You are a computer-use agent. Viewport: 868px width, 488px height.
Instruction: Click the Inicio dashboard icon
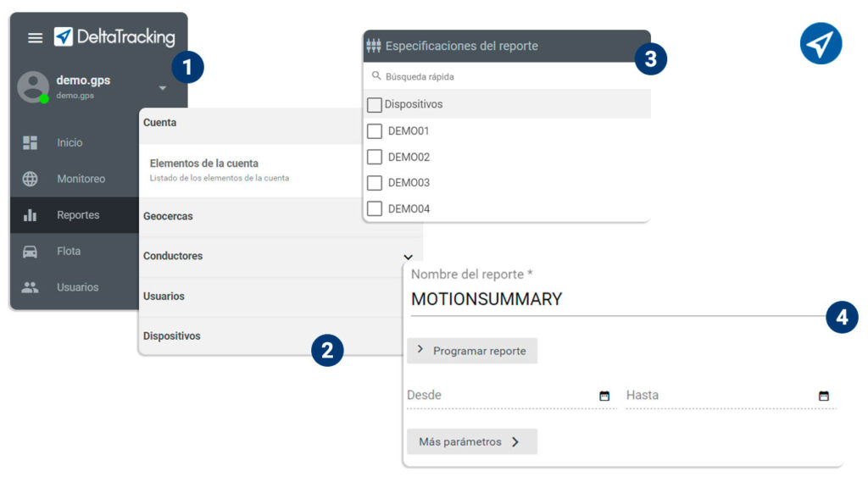30,142
